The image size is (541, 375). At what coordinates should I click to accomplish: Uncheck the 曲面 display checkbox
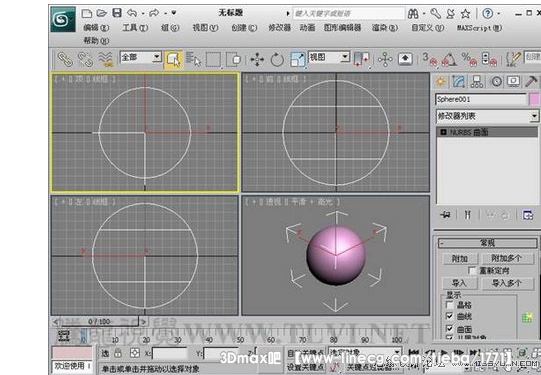[450, 328]
